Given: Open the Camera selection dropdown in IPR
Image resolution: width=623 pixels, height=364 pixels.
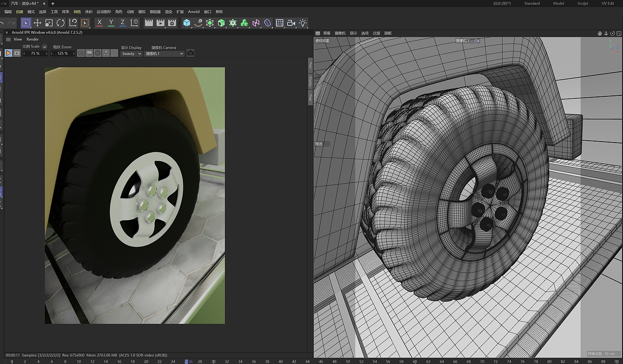Looking at the screenshot, I should pos(165,54).
